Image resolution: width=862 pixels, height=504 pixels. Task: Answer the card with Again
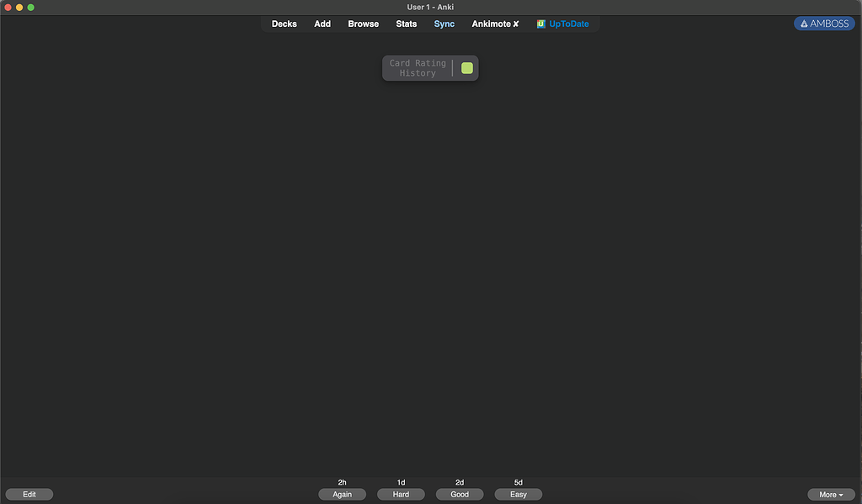coord(342,494)
